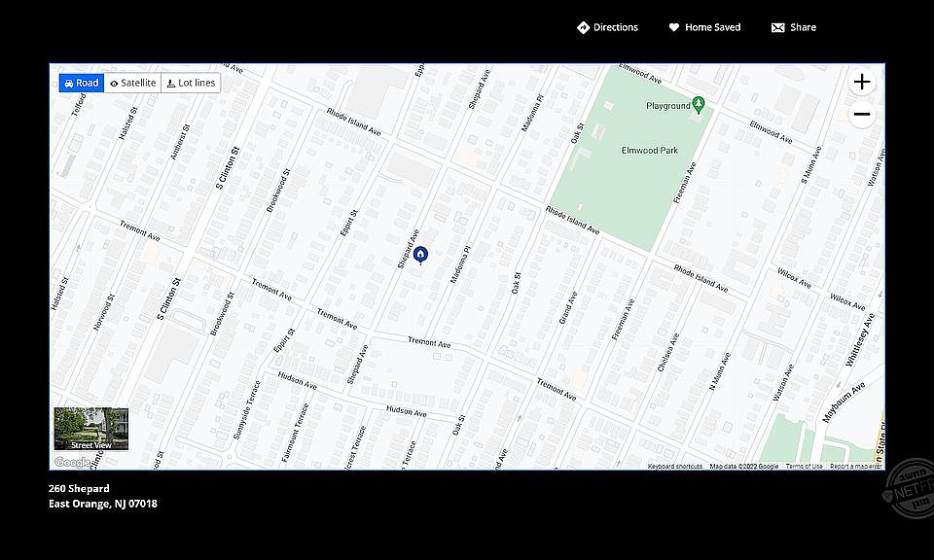
Task: Open map Terms of Use link
Action: 804,466
